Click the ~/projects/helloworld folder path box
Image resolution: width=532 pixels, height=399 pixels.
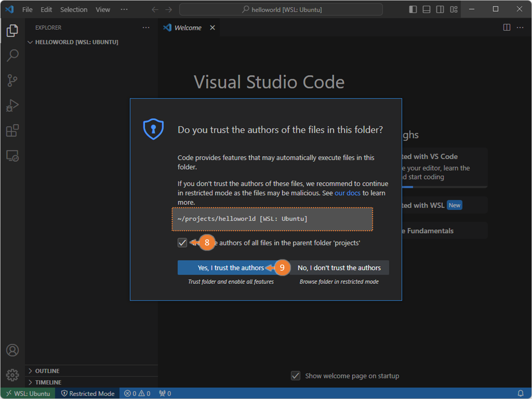tap(272, 219)
